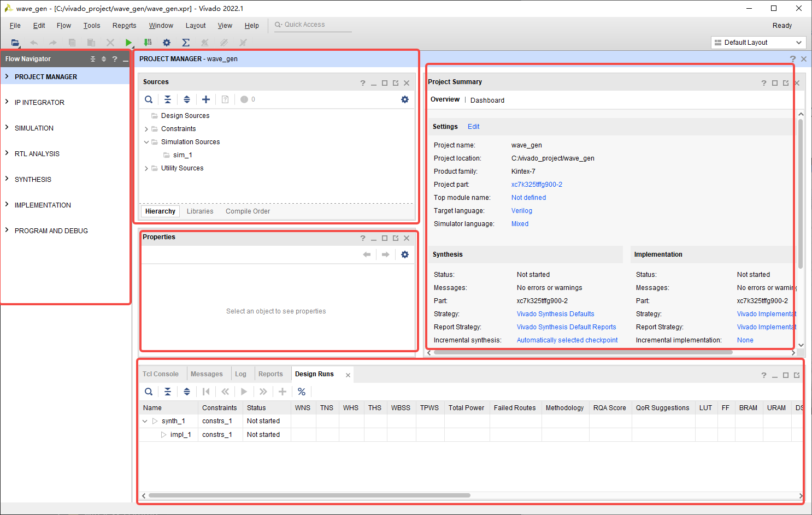
Task: Collapse all Flow Navigator sections
Action: pyautogui.click(x=93, y=59)
